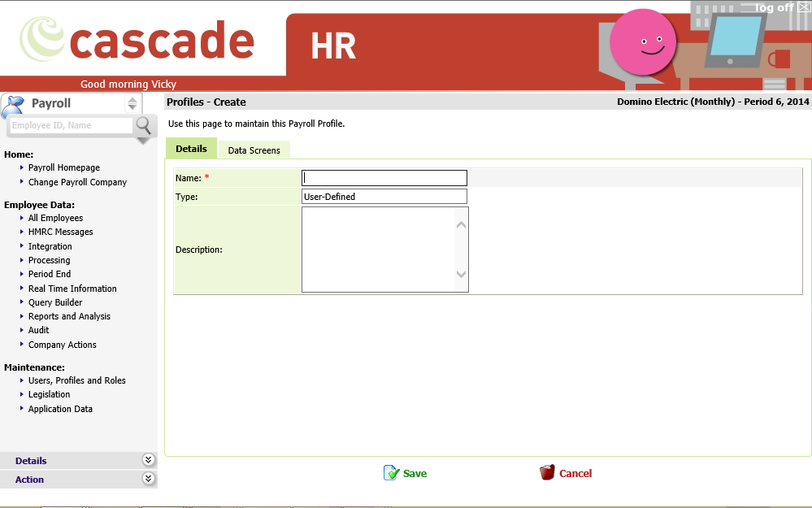Click the Save checkmark icon
812x508 pixels.
point(392,473)
